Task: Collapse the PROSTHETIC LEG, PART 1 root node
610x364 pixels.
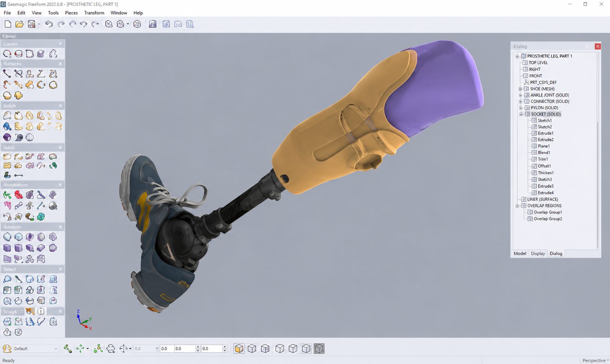Action: tap(517, 56)
